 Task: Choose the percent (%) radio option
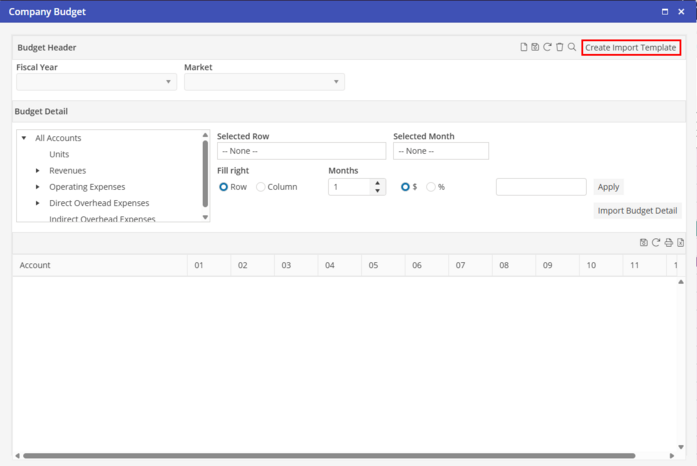[x=431, y=187]
